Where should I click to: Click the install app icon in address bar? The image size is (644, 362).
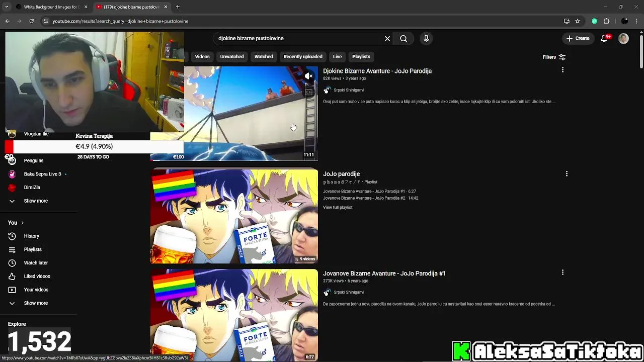[567, 21]
